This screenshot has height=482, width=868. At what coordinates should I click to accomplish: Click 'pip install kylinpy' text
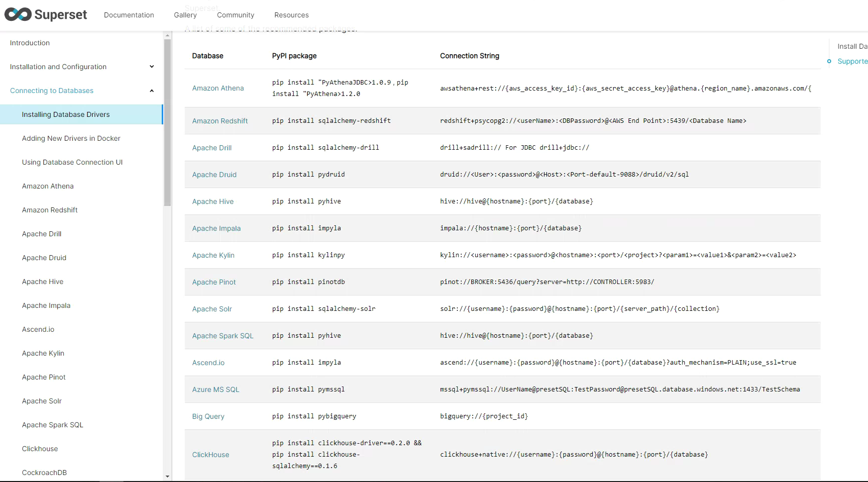point(309,255)
